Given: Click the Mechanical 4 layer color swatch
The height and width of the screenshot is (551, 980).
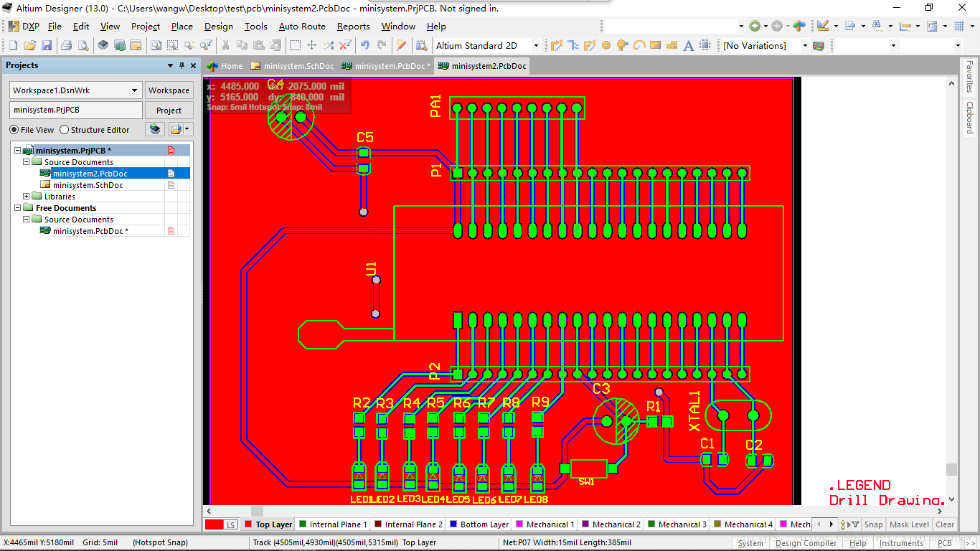Looking at the screenshot, I should [x=717, y=524].
